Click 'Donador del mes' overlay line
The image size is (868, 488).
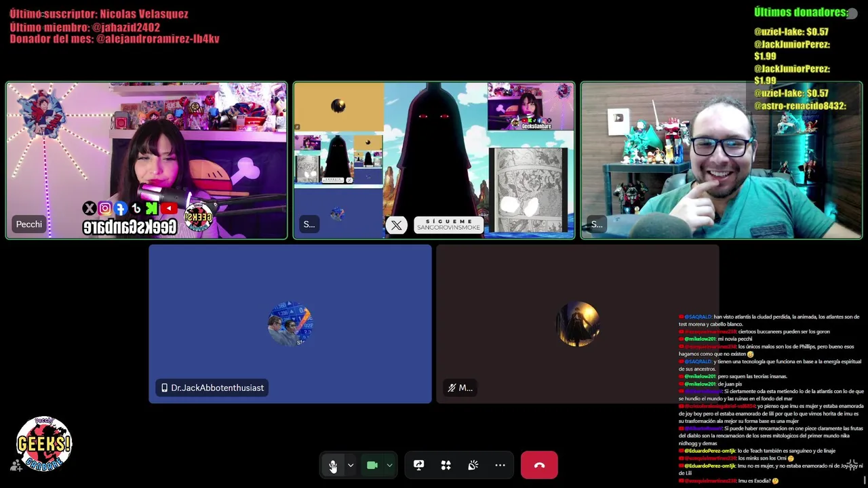click(x=115, y=39)
